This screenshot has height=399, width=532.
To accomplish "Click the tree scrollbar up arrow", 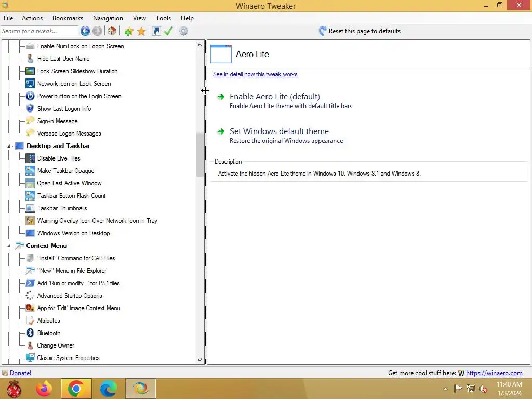I will coord(199,45).
